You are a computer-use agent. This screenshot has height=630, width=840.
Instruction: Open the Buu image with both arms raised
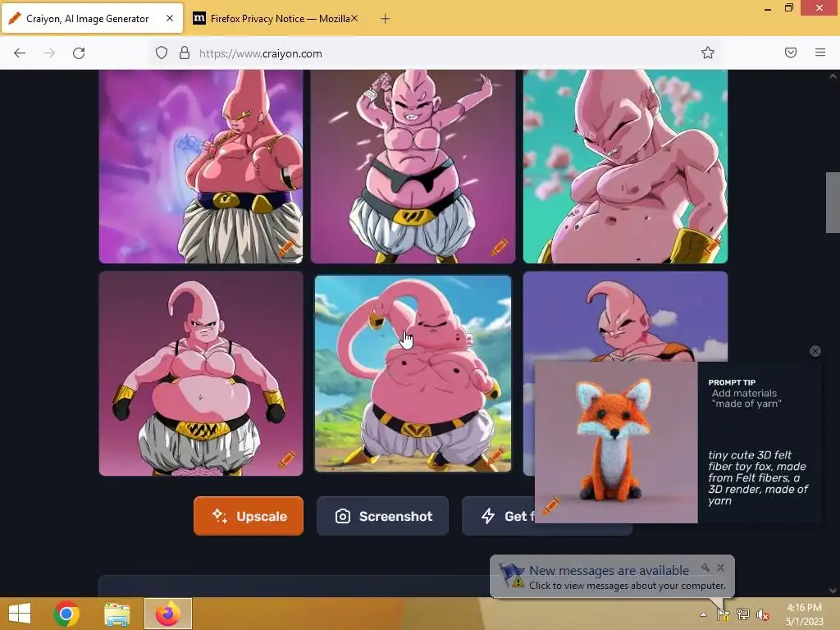(413, 166)
